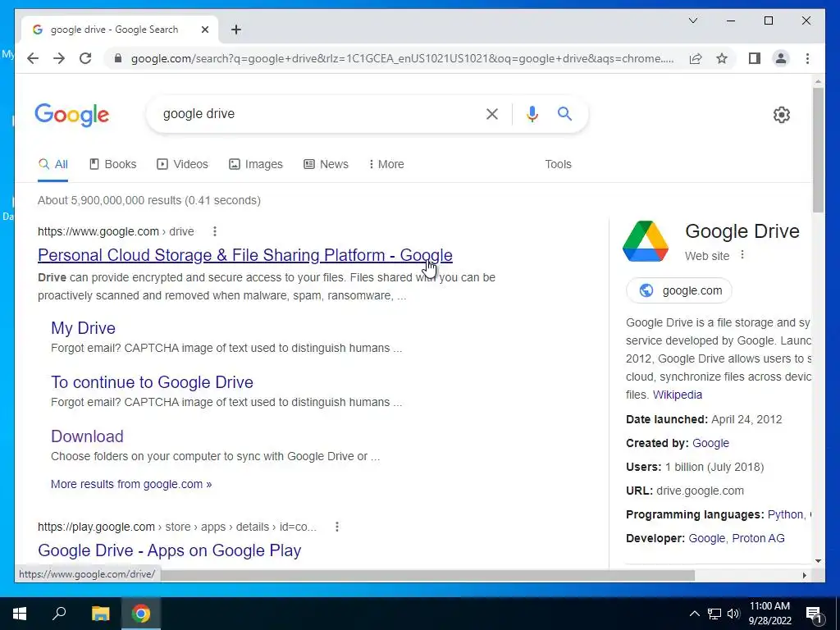Go forward with the browser forward arrow

[59, 58]
